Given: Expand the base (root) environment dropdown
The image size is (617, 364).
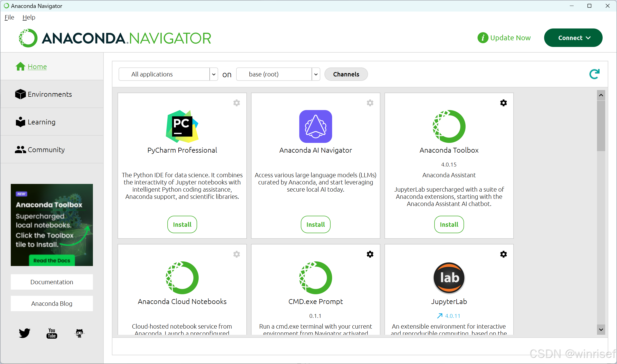Looking at the screenshot, I should [x=316, y=74].
